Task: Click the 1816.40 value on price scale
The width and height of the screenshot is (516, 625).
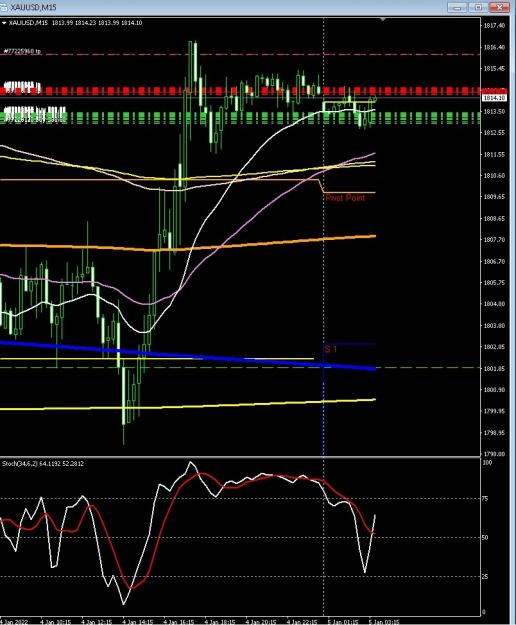Action: (494, 47)
